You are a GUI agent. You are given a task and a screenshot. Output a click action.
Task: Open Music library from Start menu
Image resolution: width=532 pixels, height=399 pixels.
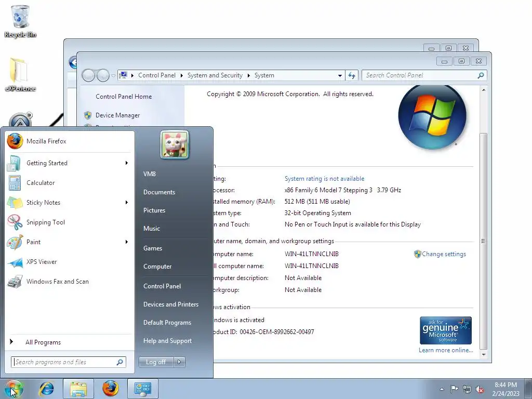tap(151, 229)
